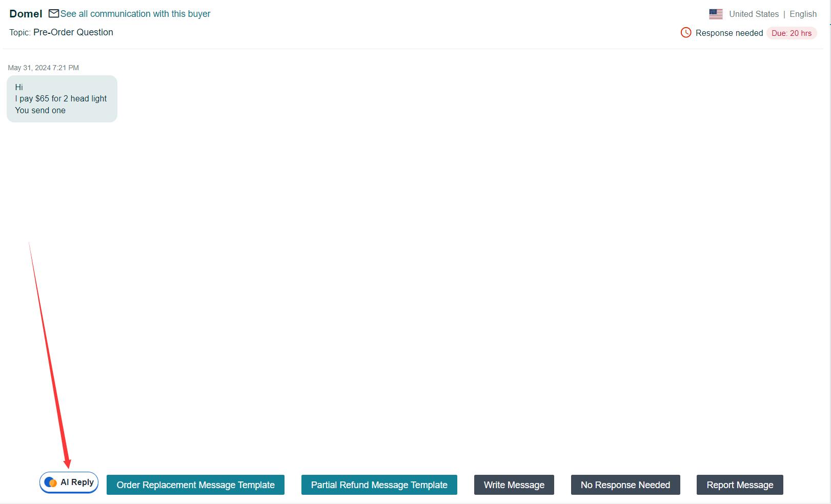Screen dimensions: 831x504
Task: Open Order Replacement Message Template
Action: point(195,485)
